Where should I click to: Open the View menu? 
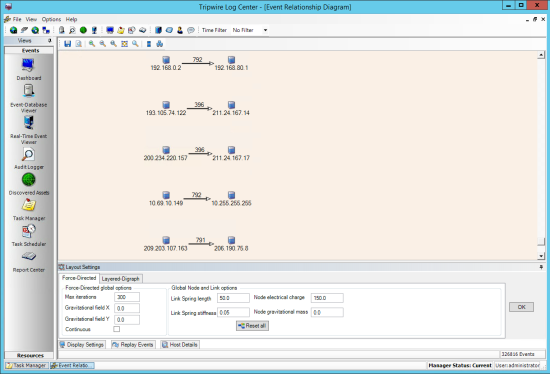[x=31, y=19]
